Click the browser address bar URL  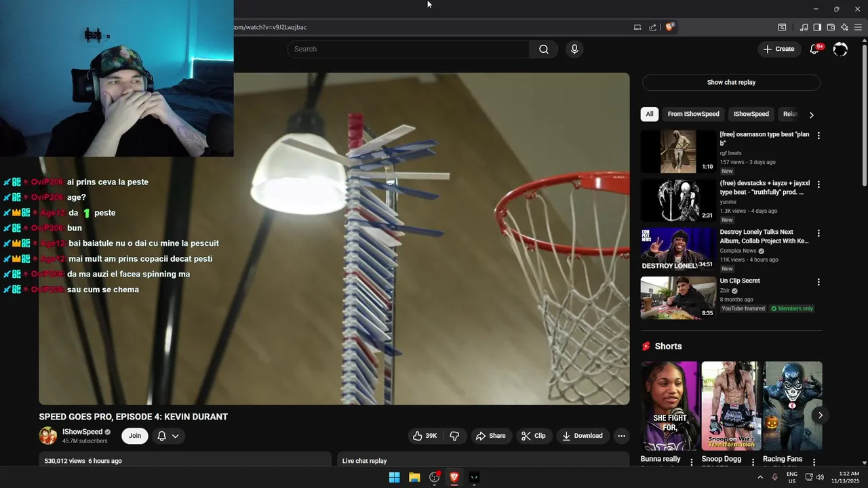270,27
